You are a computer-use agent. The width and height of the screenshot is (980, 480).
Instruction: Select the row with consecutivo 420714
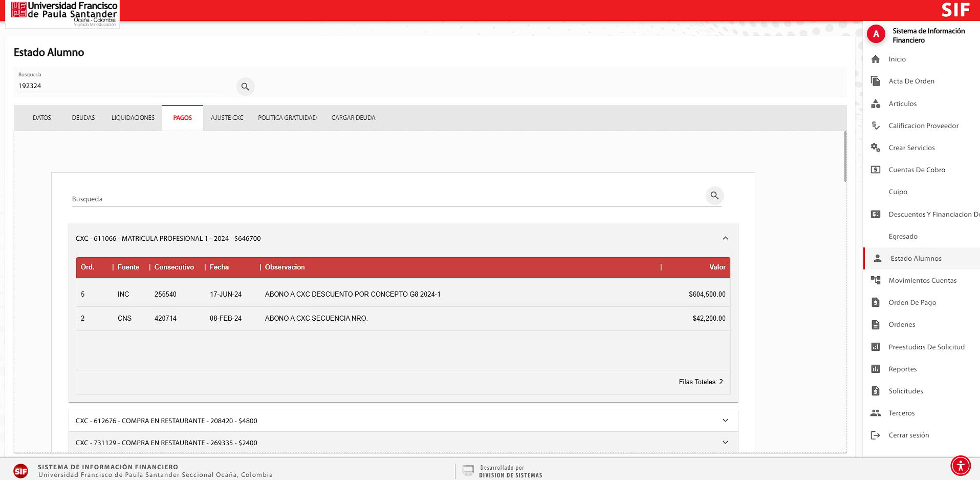coord(403,318)
